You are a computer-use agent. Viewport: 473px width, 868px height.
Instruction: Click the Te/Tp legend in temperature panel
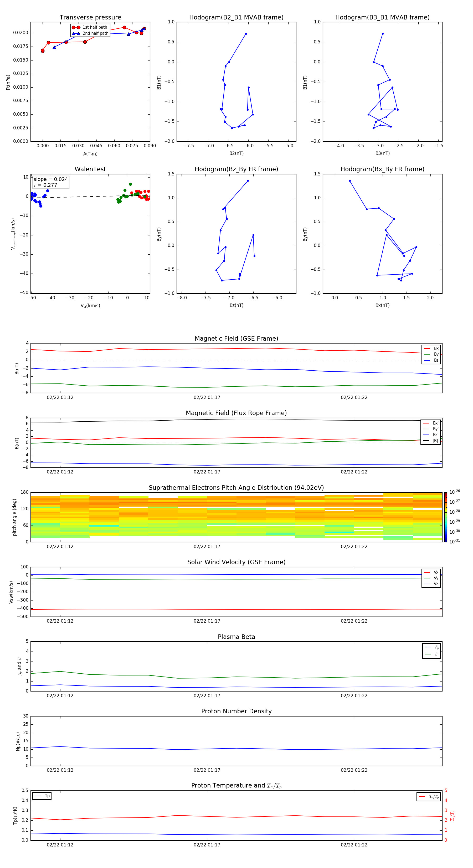pos(429,796)
